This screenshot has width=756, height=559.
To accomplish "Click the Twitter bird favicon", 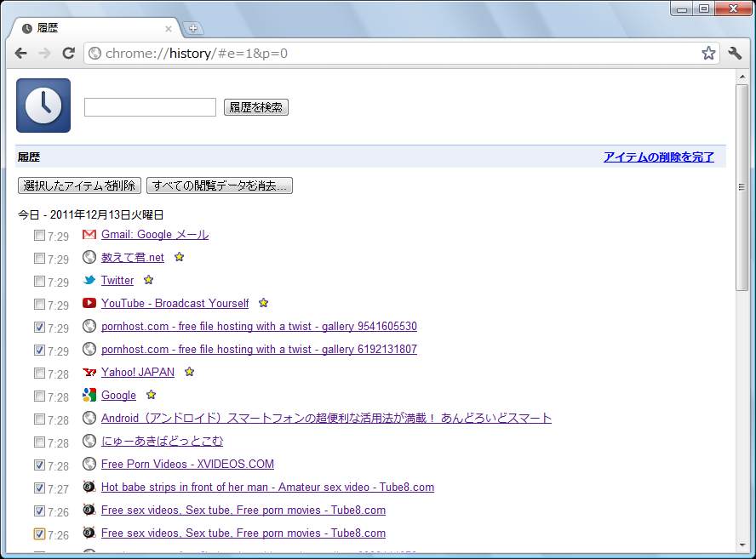I will [x=89, y=280].
